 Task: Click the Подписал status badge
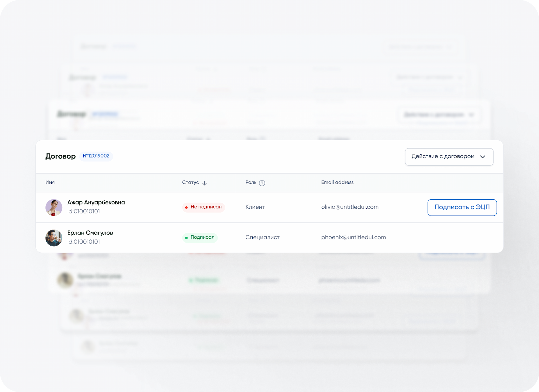[200, 238]
